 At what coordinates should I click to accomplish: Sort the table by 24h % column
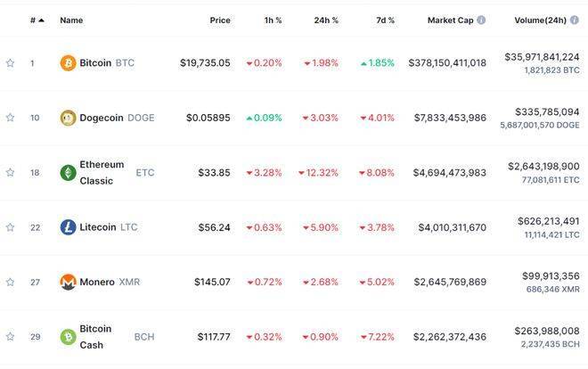326,20
